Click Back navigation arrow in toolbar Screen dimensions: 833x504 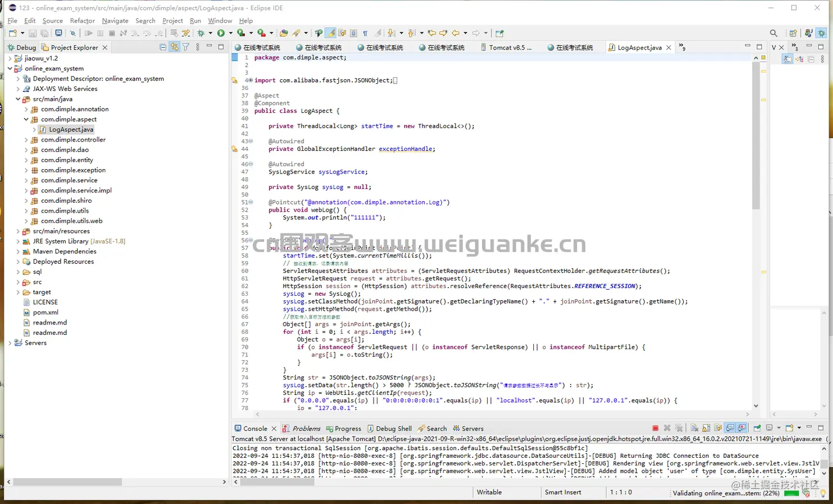pos(456,33)
